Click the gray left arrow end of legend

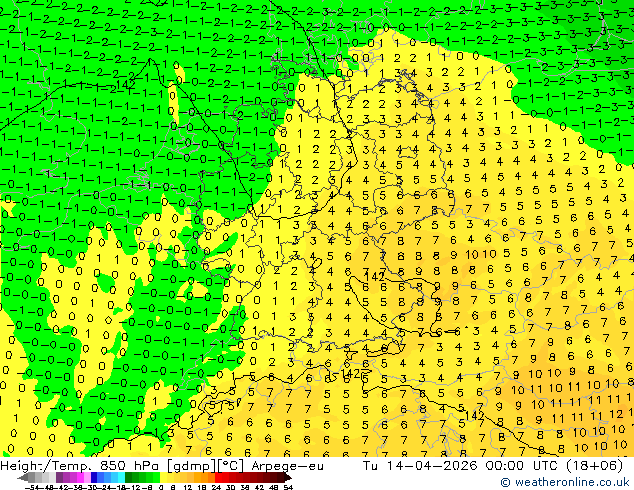(23, 477)
